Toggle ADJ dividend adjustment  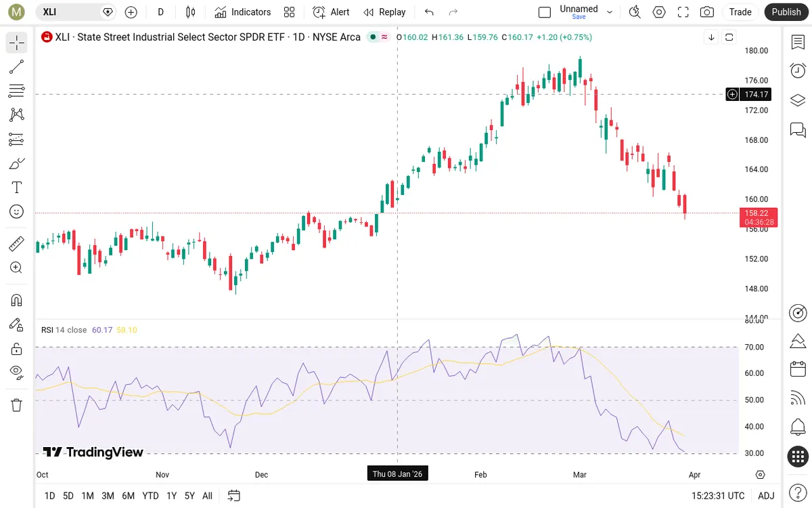pyautogui.click(x=766, y=496)
